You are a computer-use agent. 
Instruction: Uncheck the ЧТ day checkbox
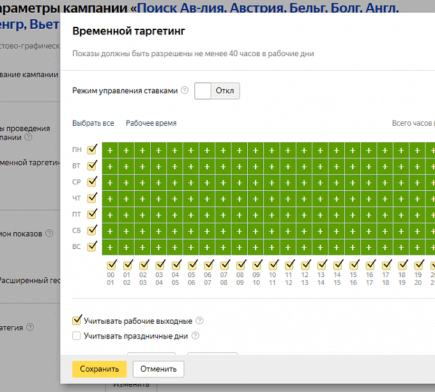[92, 198]
